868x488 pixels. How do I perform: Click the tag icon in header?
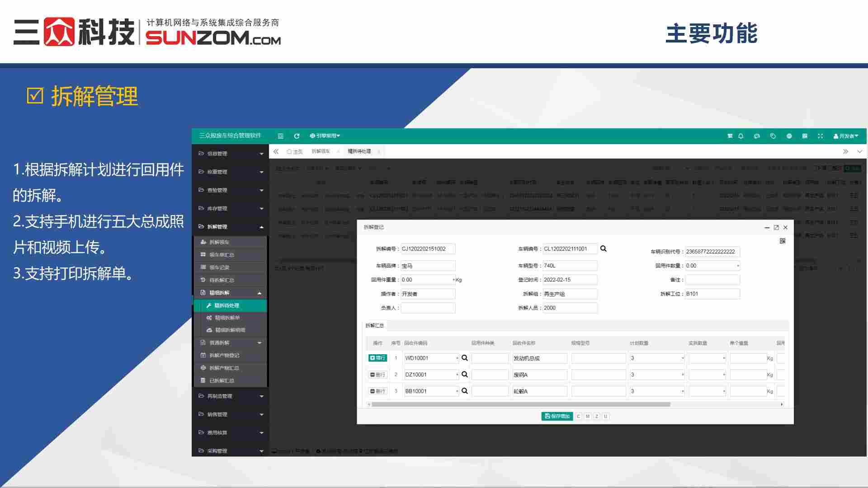[x=773, y=136]
